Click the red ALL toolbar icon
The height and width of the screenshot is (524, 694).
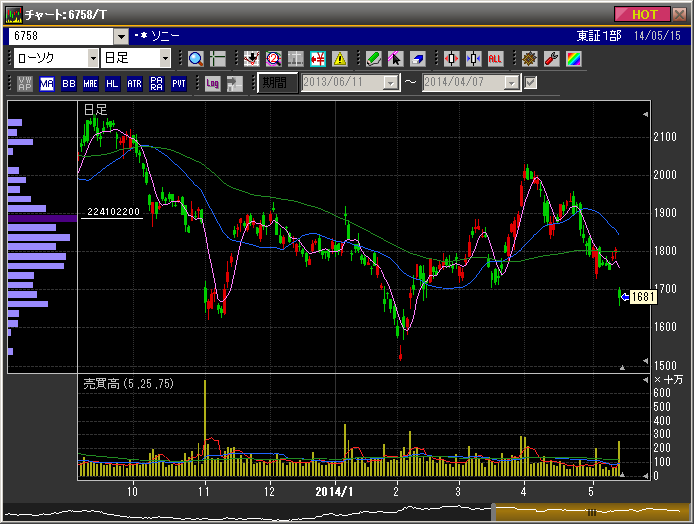[x=494, y=58]
